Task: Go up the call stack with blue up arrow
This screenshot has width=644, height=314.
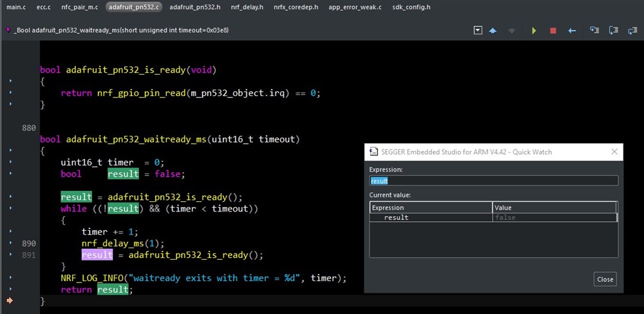Action: pyautogui.click(x=493, y=31)
